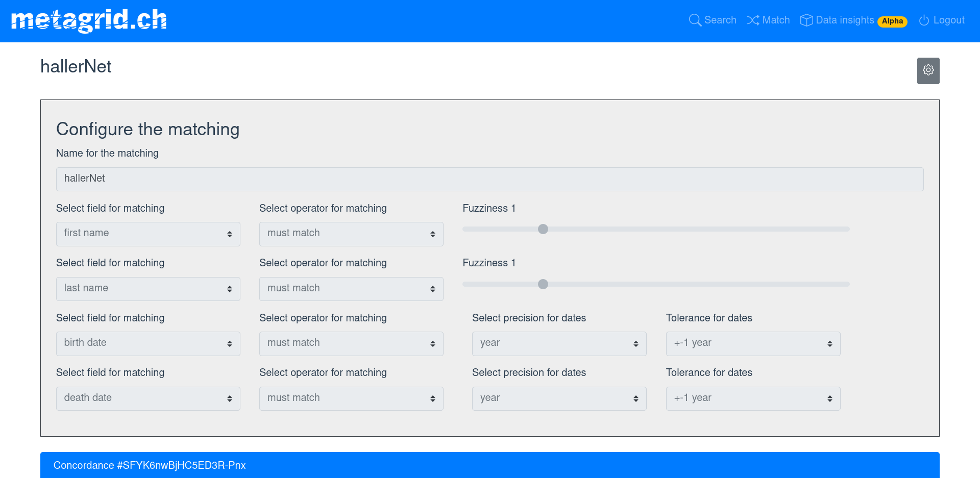
Task: Click the first name Fuzziness slider handle
Action: 543,229
